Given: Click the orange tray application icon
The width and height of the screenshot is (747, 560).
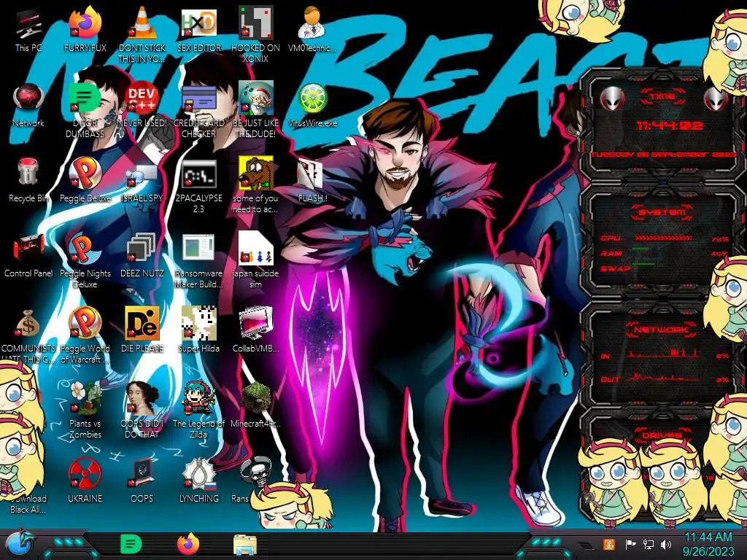Looking at the screenshot, I should 609,544.
